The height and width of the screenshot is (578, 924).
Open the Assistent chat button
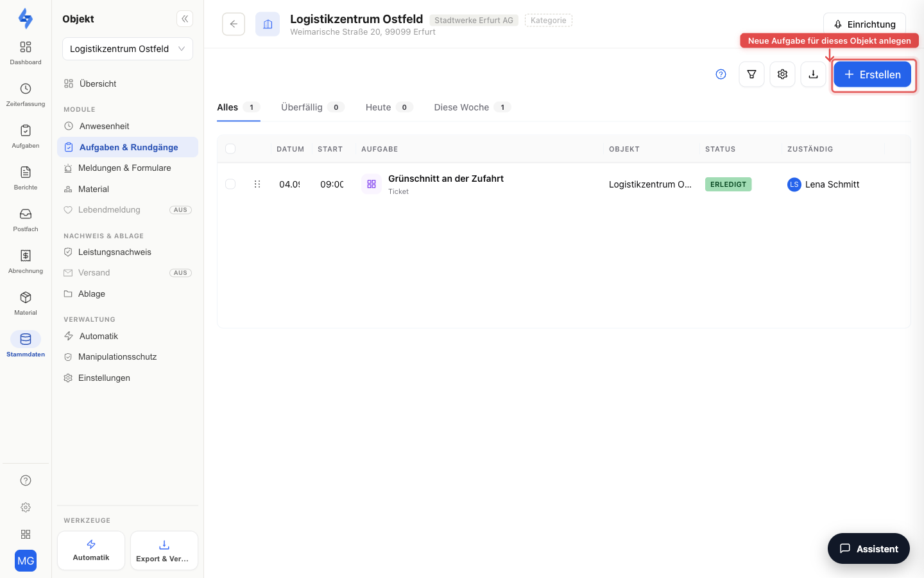pyautogui.click(x=869, y=548)
